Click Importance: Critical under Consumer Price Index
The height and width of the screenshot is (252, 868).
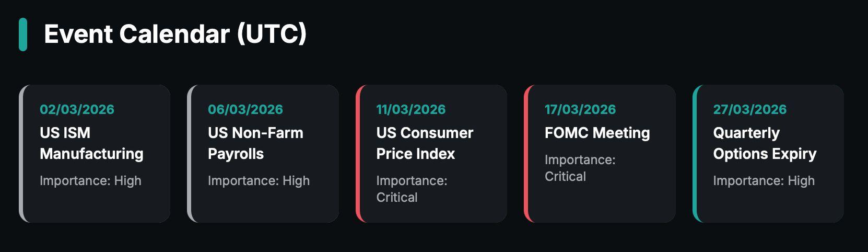412,189
